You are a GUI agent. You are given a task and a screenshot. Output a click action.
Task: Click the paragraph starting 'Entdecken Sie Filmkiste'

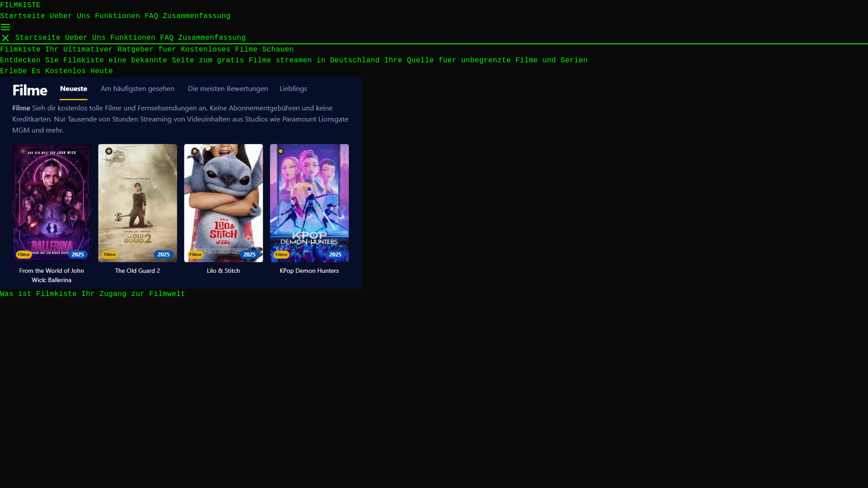[294, 61]
